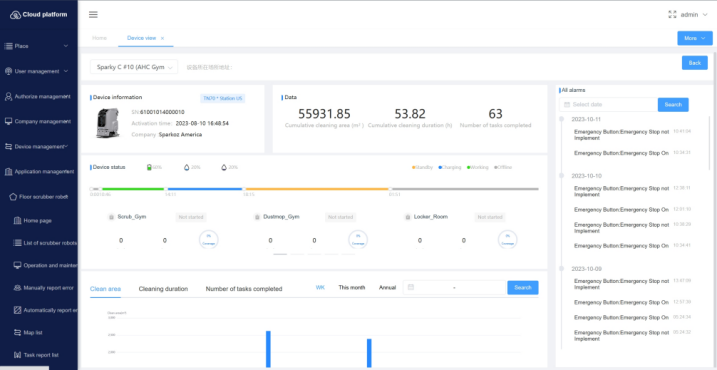Click the alarms Select date field
Screen dimensions: 717x370
point(609,105)
